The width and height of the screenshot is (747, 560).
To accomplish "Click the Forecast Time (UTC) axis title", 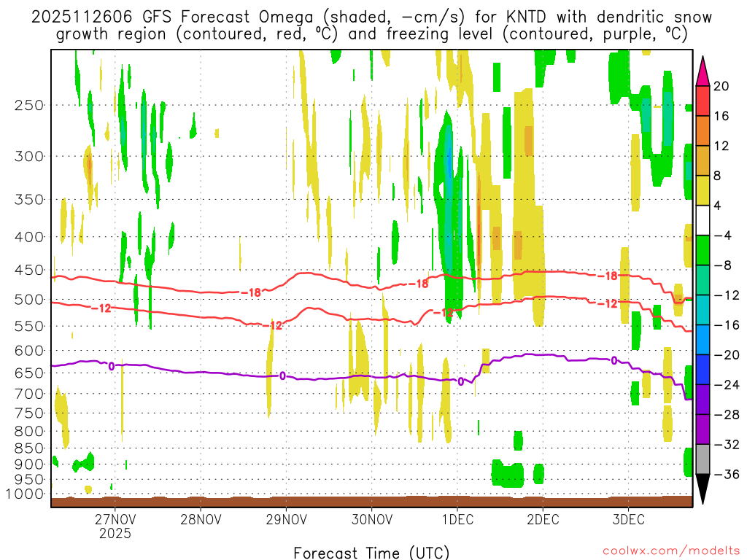I will click(371, 553).
